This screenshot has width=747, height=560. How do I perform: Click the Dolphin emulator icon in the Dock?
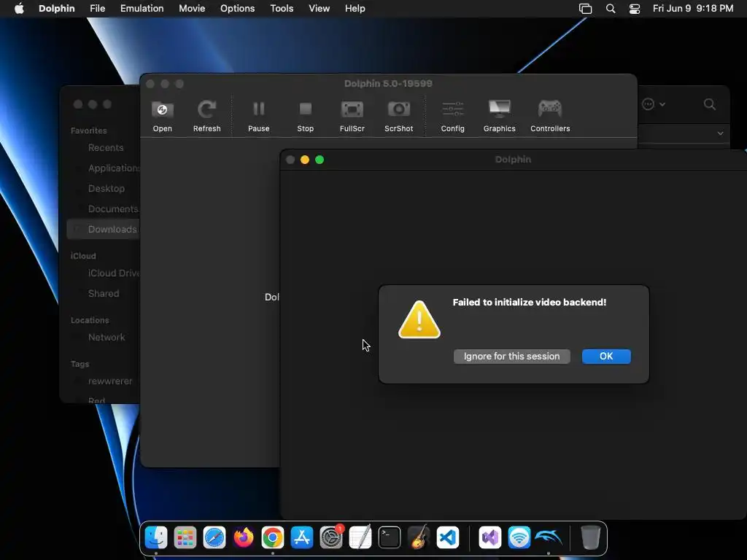[x=549, y=538]
